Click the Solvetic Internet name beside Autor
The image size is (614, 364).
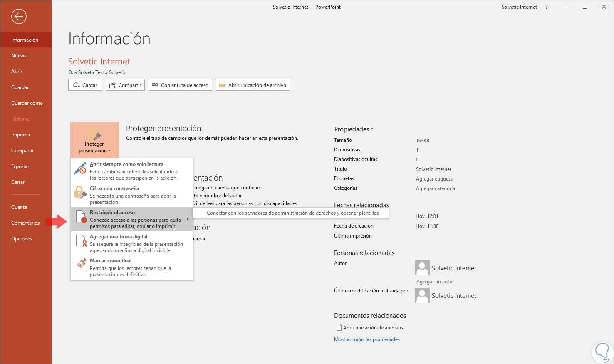[x=454, y=268]
